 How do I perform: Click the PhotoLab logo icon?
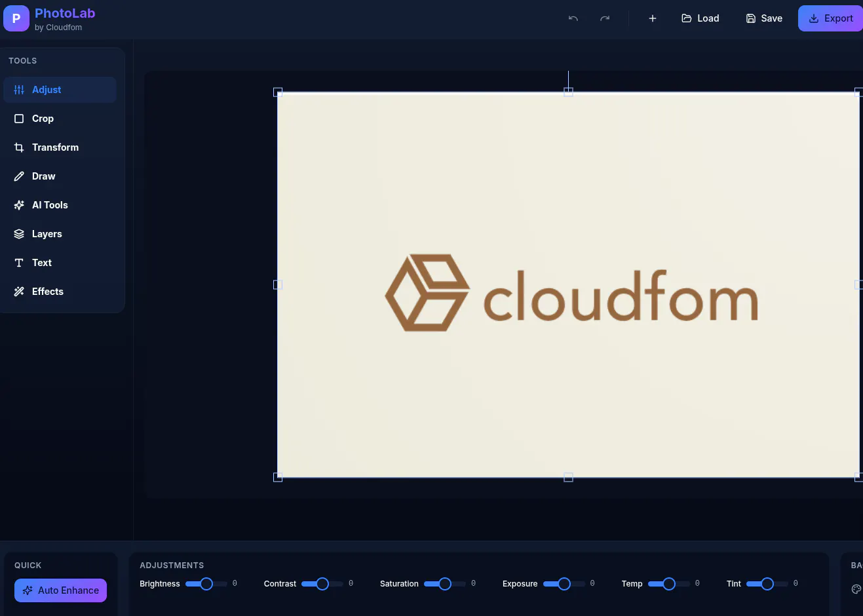(16, 18)
